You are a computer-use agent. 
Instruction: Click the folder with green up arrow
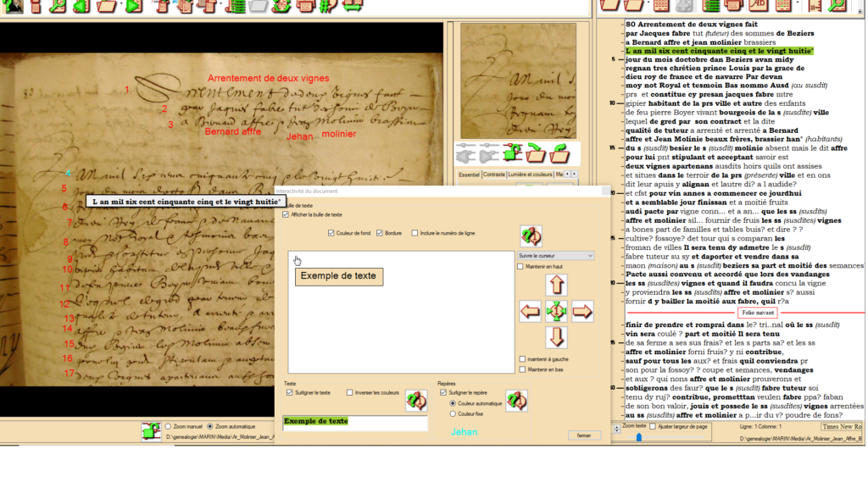click(559, 152)
